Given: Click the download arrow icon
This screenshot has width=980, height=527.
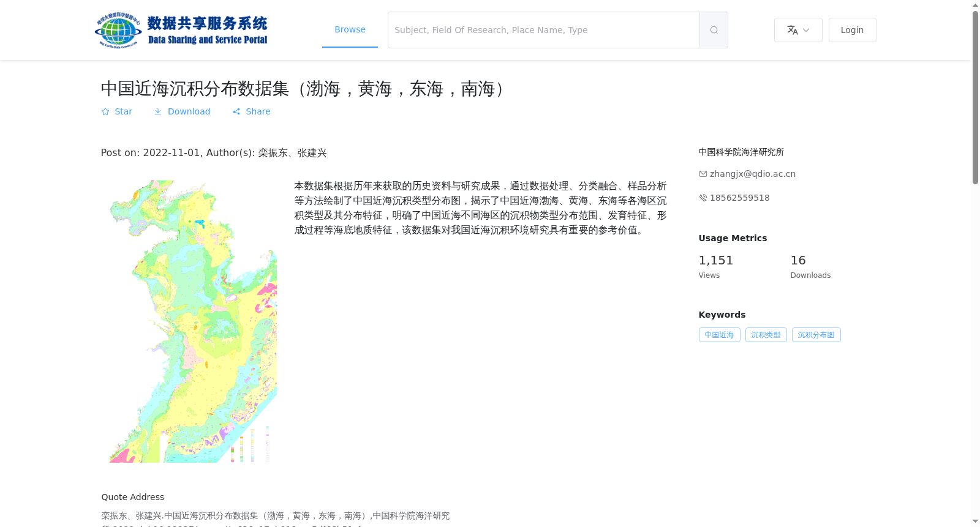Looking at the screenshot, I should point(158,111).
